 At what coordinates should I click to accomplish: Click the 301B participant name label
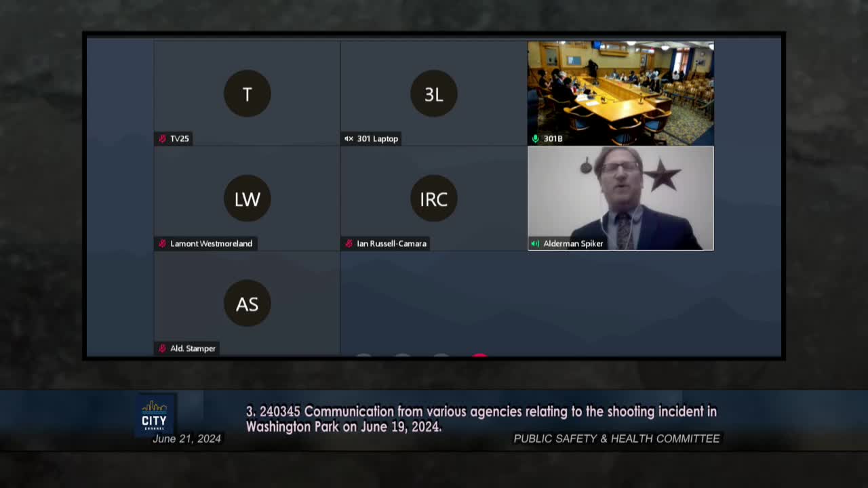[x=553, y=138]
